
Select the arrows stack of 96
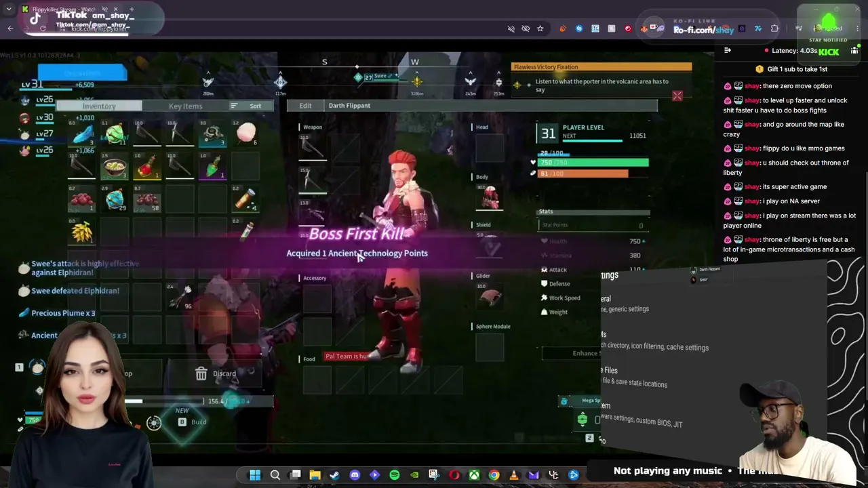[180, 297]
